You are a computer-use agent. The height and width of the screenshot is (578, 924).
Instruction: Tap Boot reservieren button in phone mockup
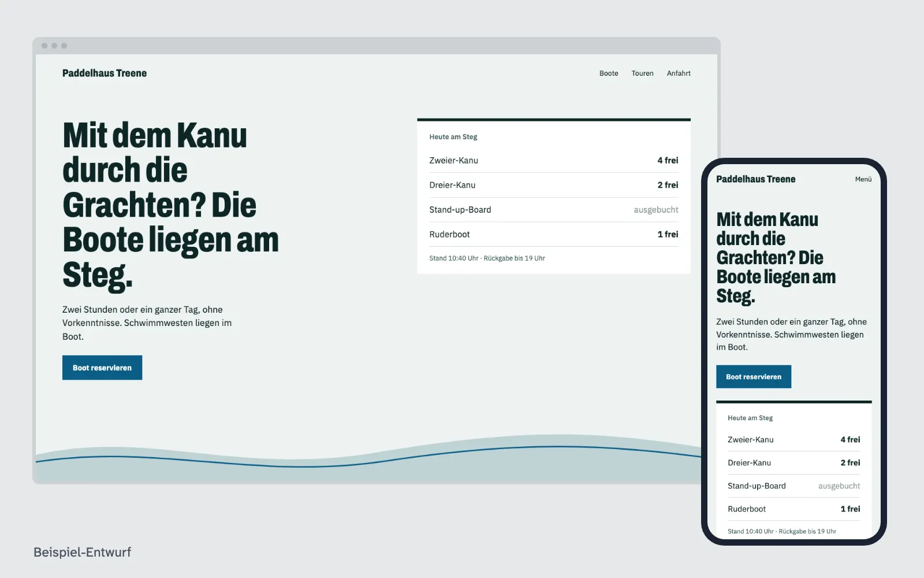click(x=754, y=377)
